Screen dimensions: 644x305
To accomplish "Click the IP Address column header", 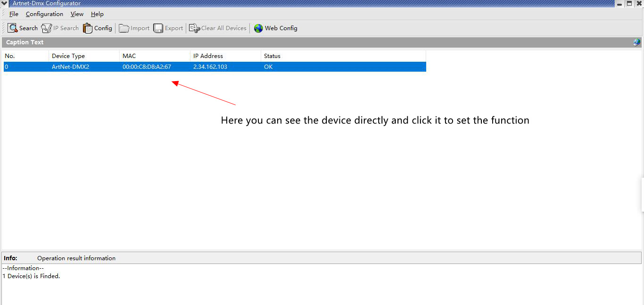I will (225, 56).
